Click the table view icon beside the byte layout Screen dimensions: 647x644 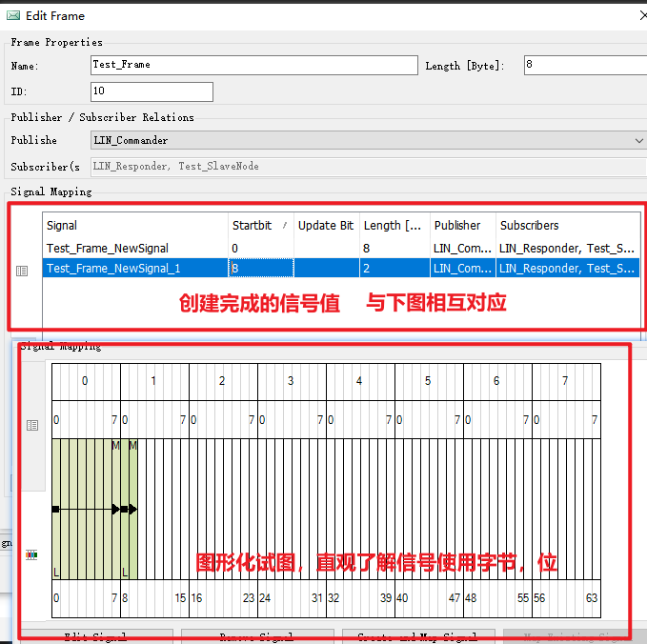[32, 425]
